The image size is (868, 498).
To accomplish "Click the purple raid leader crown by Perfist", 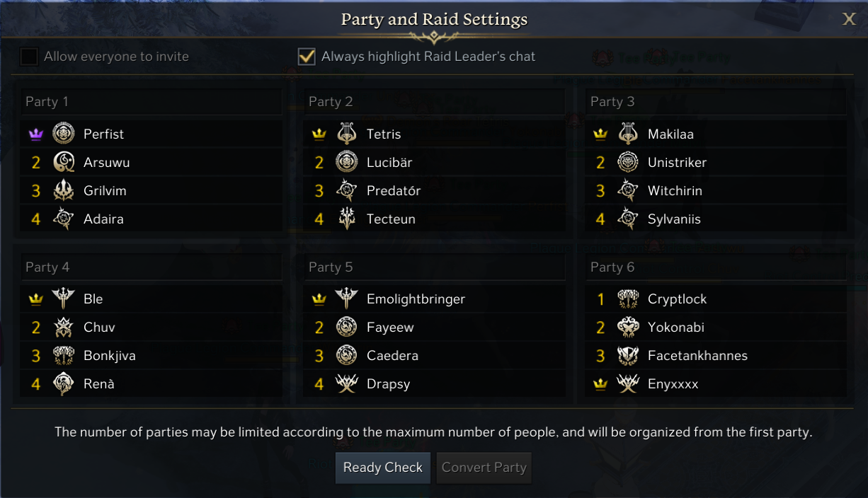I will 36,134.
